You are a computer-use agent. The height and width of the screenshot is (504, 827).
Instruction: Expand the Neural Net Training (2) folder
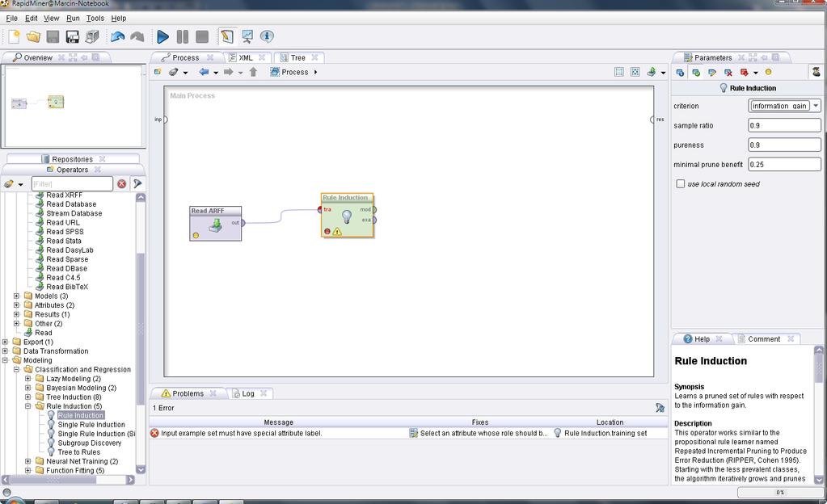click(x=28, y=461)
